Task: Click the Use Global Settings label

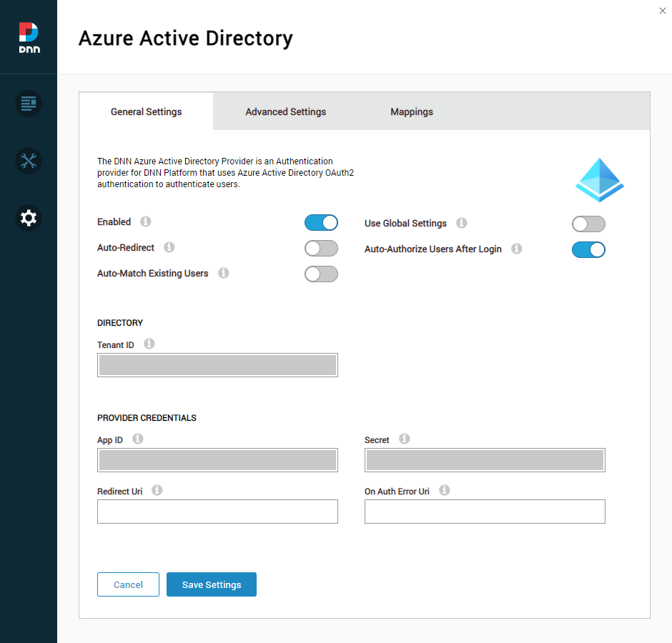Action: (405, 223)
